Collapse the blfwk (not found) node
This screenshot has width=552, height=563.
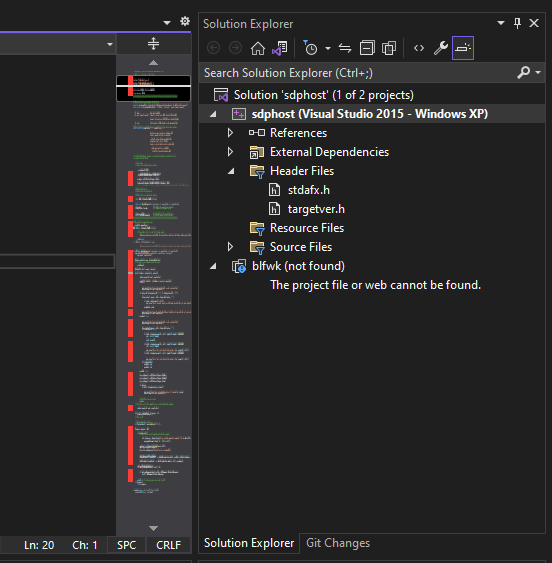click(213, 266)
